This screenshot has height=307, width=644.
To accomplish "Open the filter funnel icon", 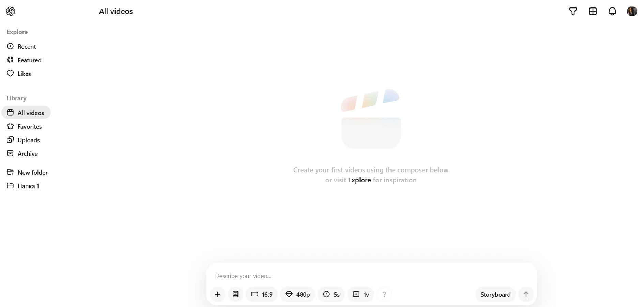I will tap(573, 11).
